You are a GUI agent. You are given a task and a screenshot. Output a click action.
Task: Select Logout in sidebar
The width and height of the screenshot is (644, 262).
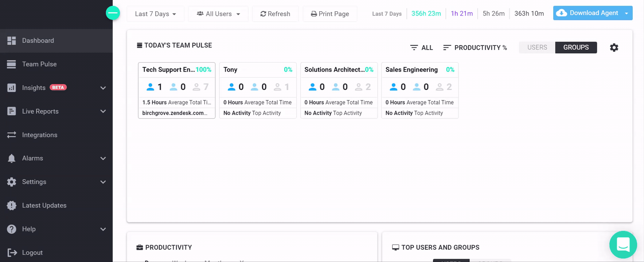(x=56, y=253)
